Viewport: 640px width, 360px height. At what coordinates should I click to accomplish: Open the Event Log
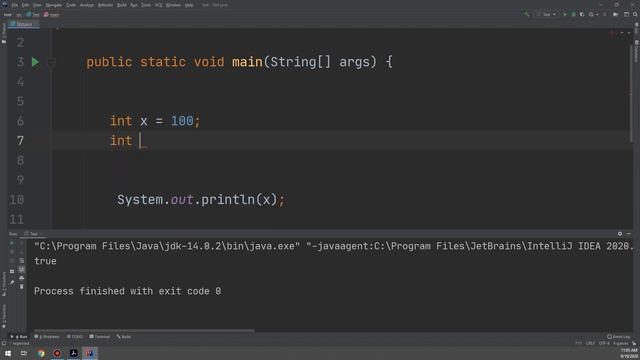(619, 337)
